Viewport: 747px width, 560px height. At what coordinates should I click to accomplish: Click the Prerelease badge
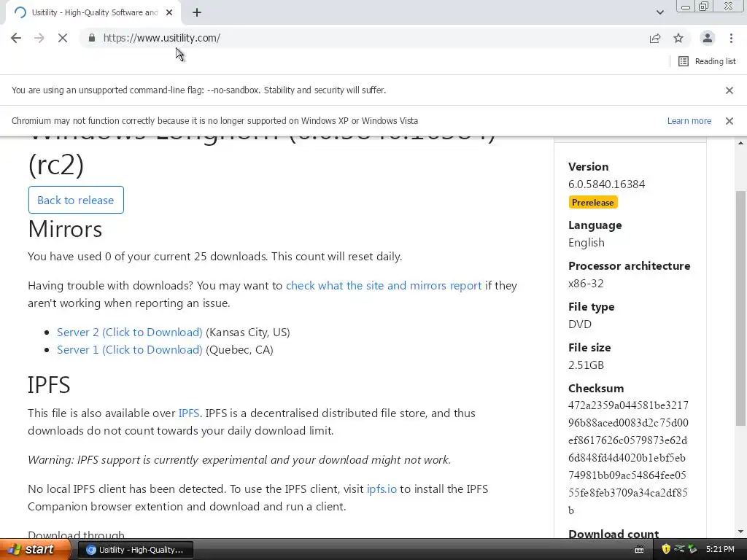pyautogui.click(x=592, y=203)
